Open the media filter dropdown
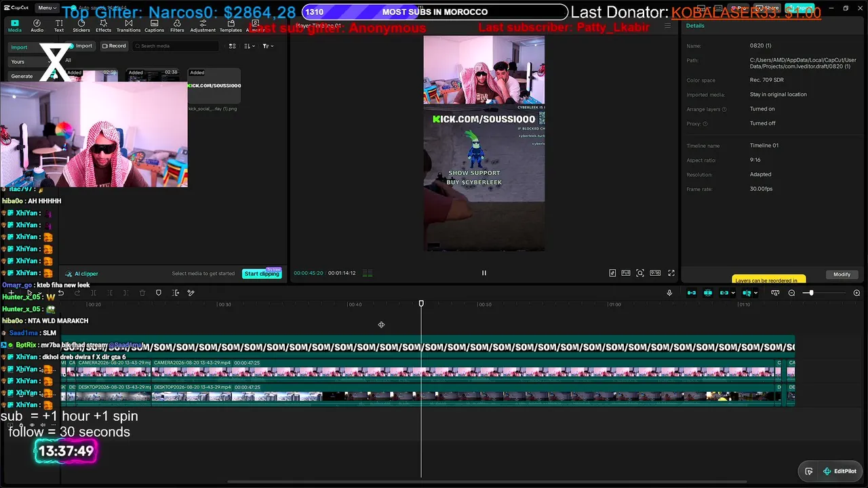Screen dimensions: 868x488 (268, 46)
